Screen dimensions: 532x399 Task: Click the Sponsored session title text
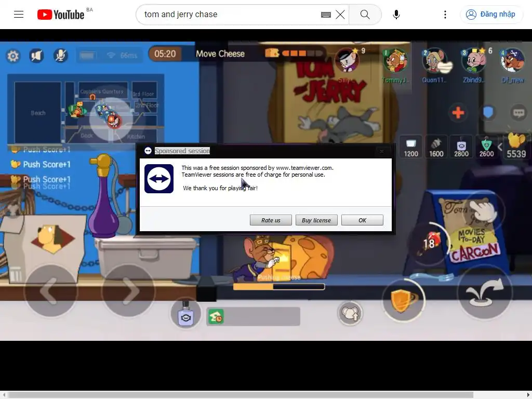[182, 151]
